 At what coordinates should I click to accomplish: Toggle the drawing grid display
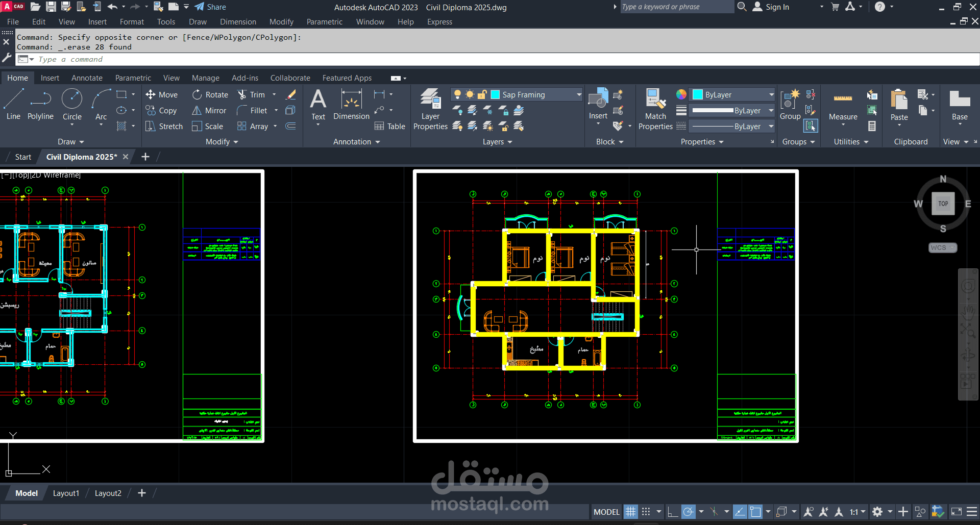pyautogui.click(x=631, y=512)
